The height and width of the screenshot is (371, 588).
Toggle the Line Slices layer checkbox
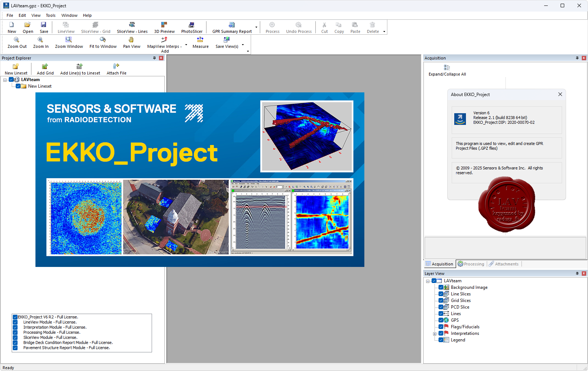441,294
